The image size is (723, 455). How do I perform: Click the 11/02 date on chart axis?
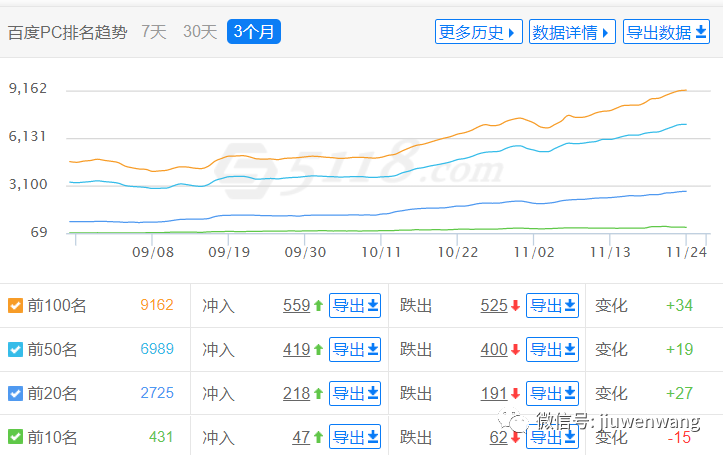pyautogui.click(x=534, y=253)
